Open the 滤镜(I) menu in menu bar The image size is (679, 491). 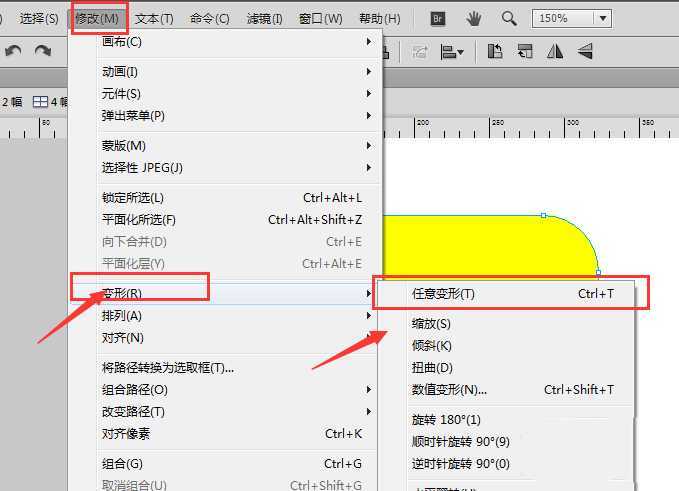click(x=265, y=19)
